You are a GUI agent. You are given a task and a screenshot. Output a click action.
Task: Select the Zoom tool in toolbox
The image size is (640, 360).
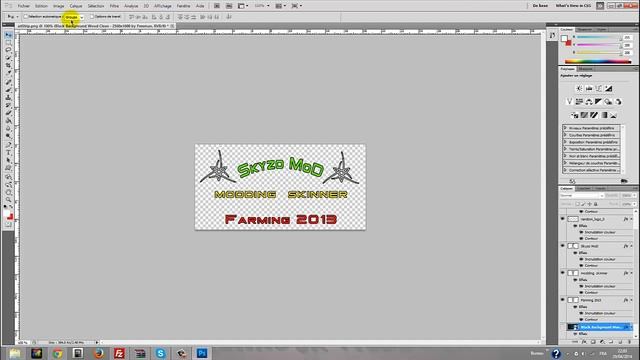[8, 200]
